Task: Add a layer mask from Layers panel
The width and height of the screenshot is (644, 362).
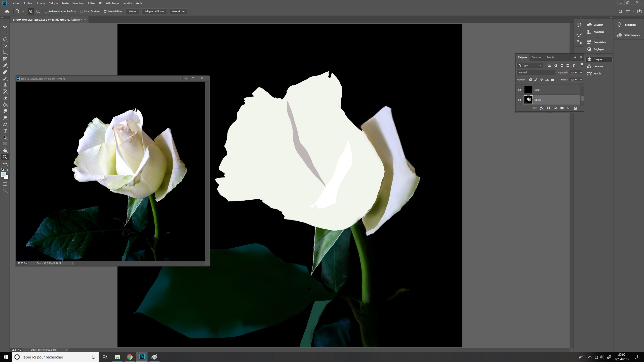Action: tap(548, 108)
